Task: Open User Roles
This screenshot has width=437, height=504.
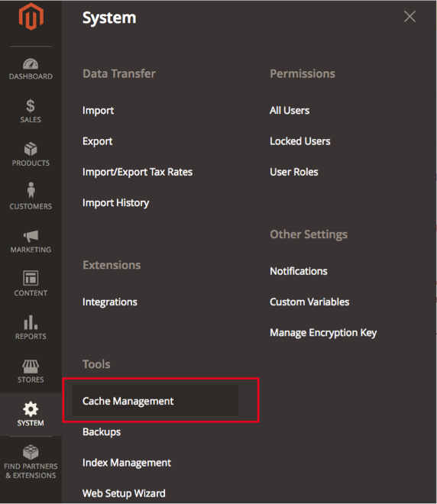Action: coord(294,172)
